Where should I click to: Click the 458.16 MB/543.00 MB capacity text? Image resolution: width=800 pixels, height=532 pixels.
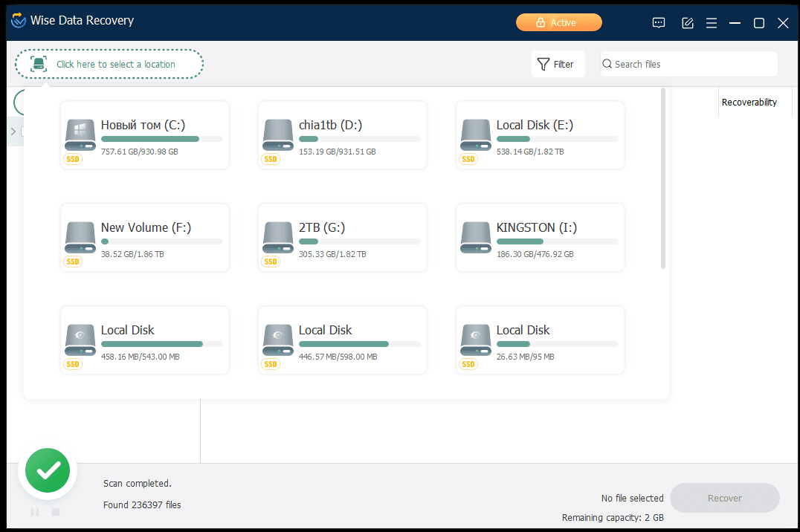click(x=141, y=357)
